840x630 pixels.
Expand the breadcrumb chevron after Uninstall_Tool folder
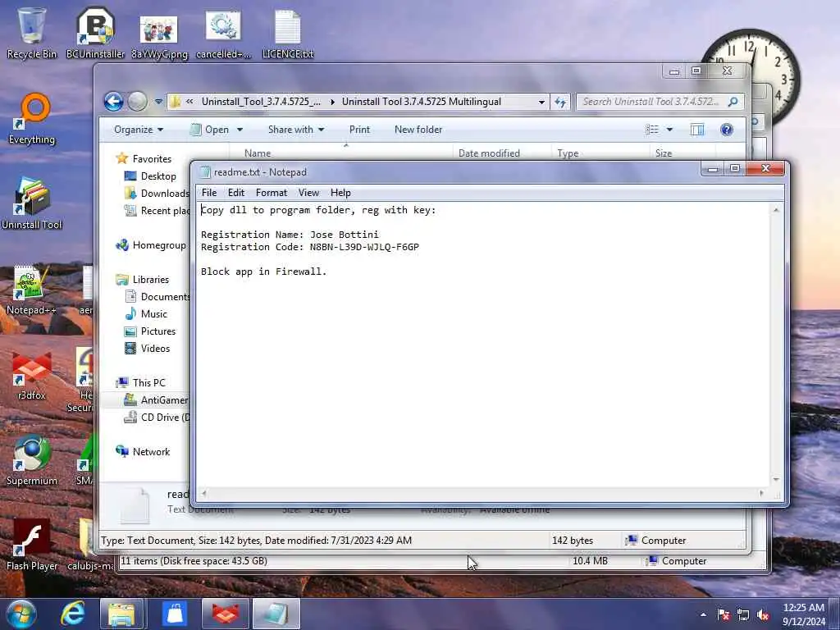pyautogui.click(x=332, y=102)
